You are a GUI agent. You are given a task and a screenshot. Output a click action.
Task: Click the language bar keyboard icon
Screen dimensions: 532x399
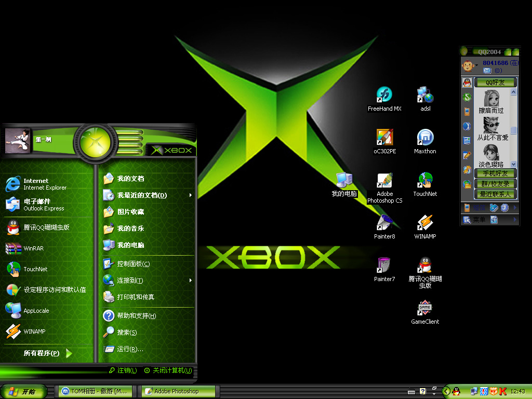click(x=411, y=392)
